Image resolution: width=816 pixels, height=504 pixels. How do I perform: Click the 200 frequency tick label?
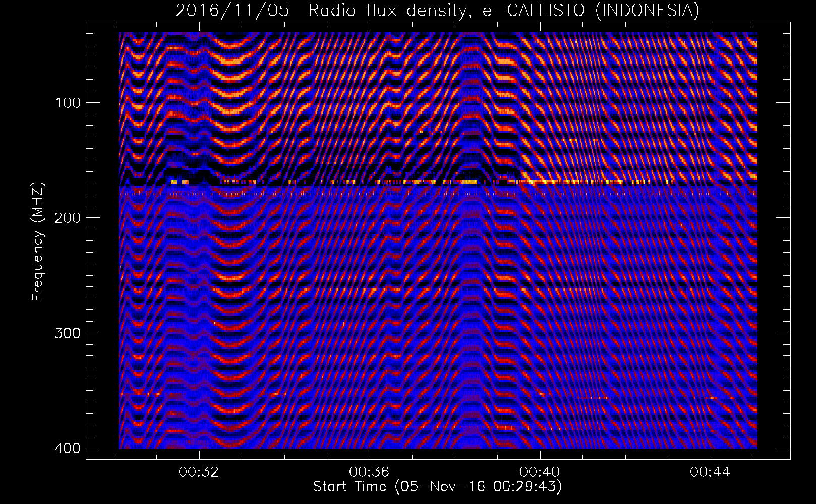[x=67, y=217]
